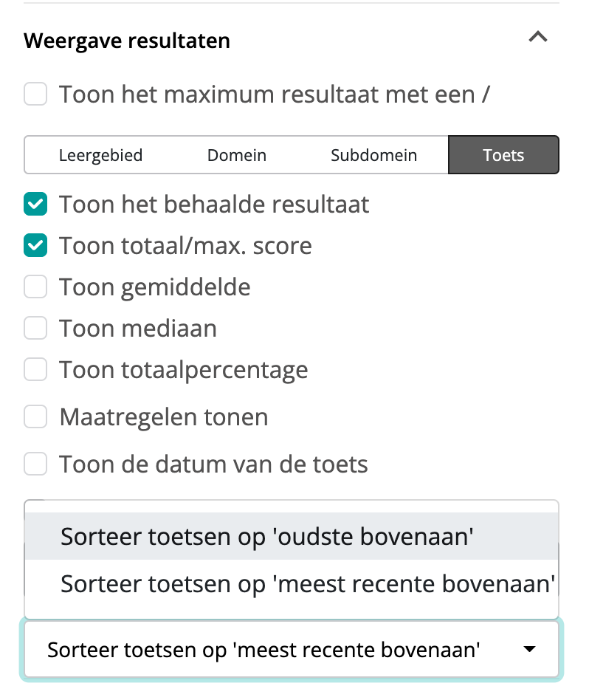Image resolution: width=589 pixels, height=700 pixels.
Task: Choose 'meest recente bovenaan' in dropdown list
Action: (307, 584)
